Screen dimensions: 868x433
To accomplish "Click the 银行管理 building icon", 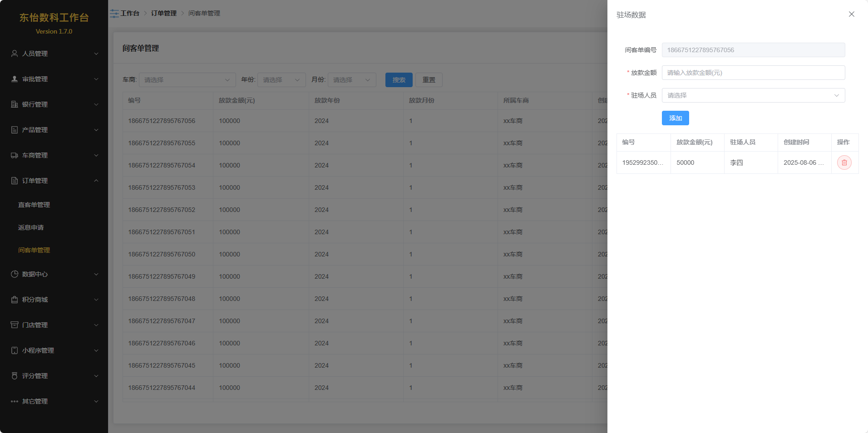I will click(x=15, y=104).
